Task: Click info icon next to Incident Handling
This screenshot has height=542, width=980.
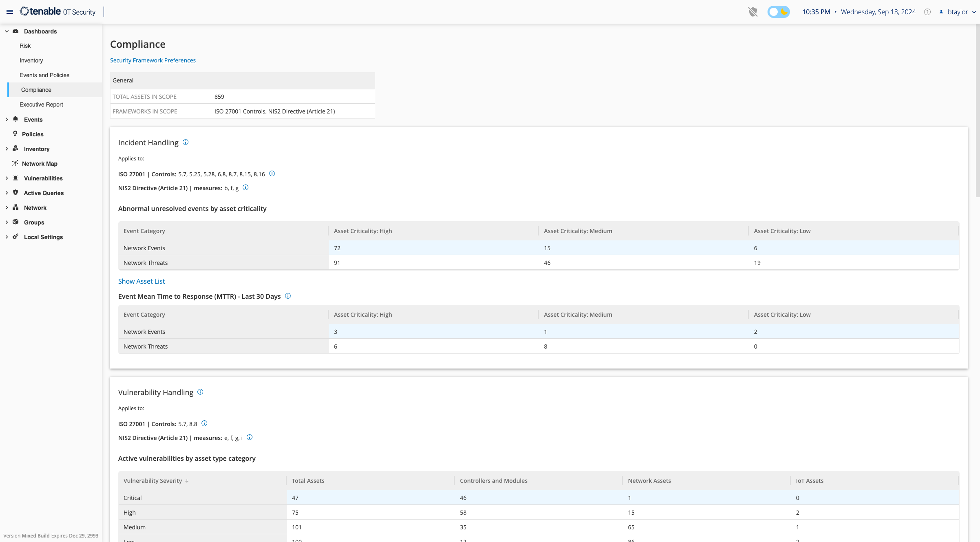Action: [186, 142]
